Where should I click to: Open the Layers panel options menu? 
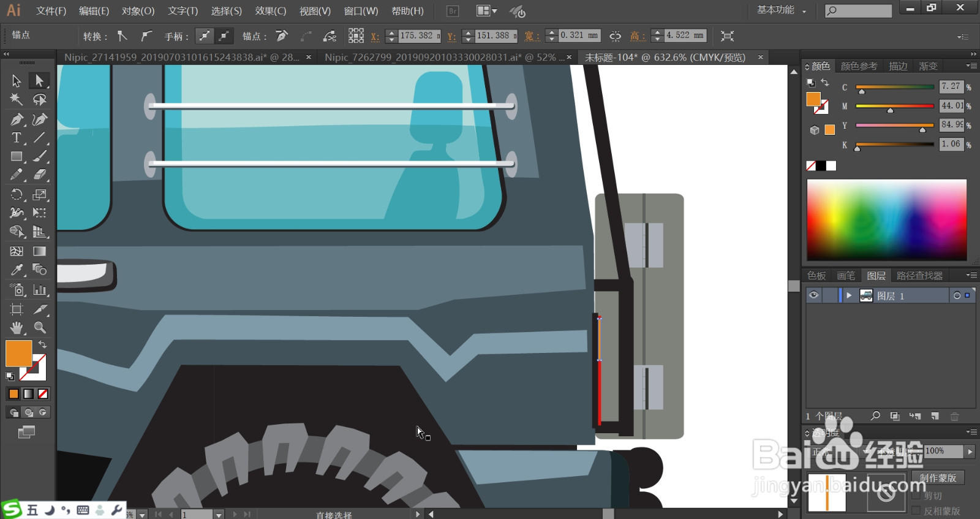[971, 275]
